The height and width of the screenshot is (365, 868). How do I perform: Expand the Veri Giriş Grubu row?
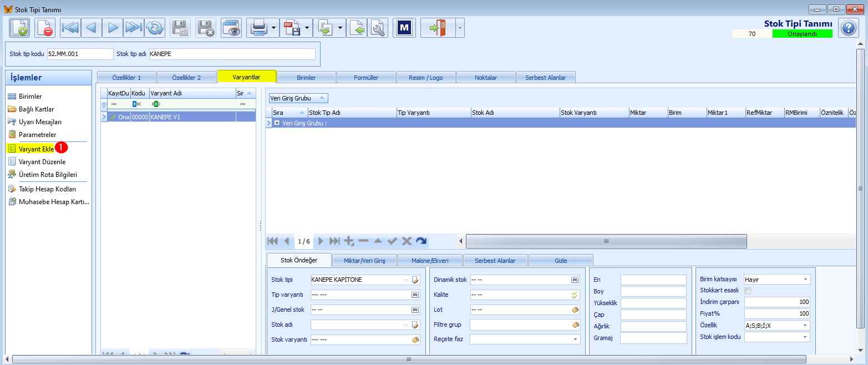point(277,123)
